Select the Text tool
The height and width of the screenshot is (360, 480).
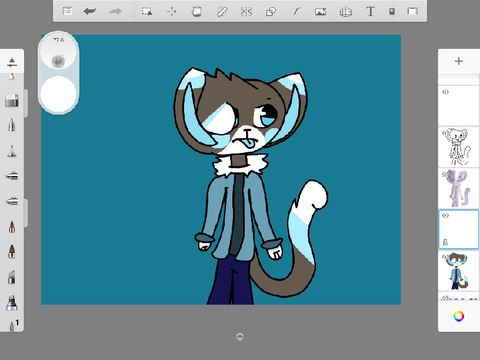coord(370,11)
